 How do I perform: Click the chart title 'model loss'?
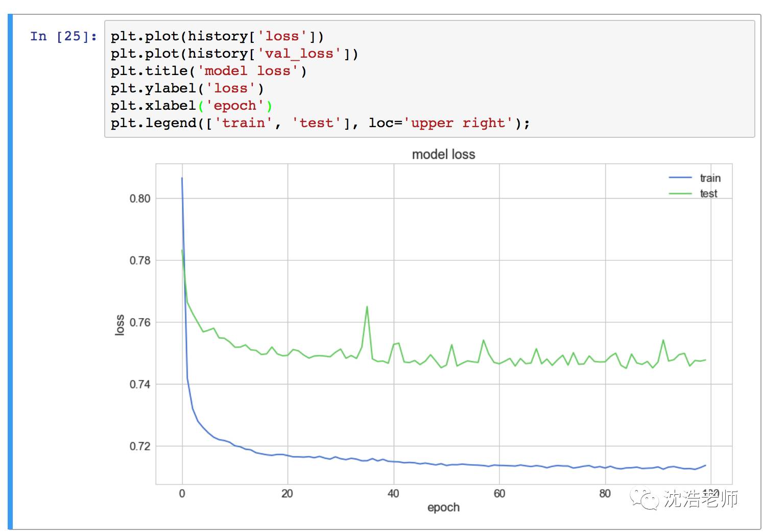[443, 154]
